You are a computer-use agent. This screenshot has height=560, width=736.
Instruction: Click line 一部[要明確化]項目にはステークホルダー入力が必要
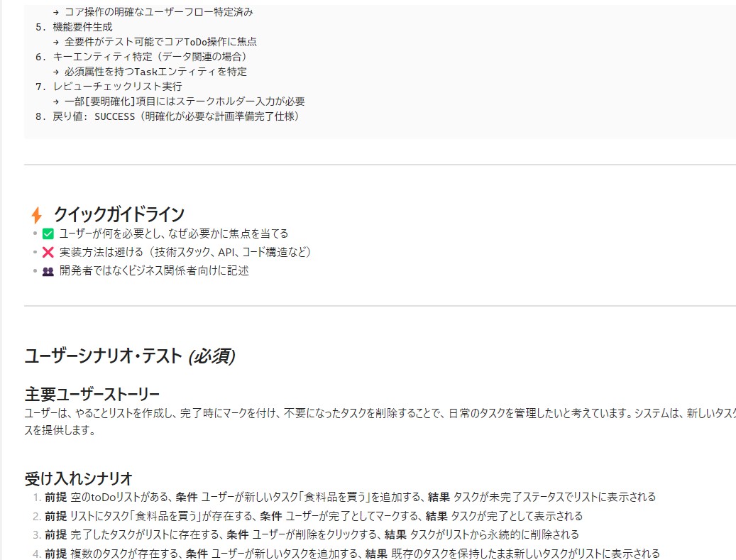pos(179,101)
